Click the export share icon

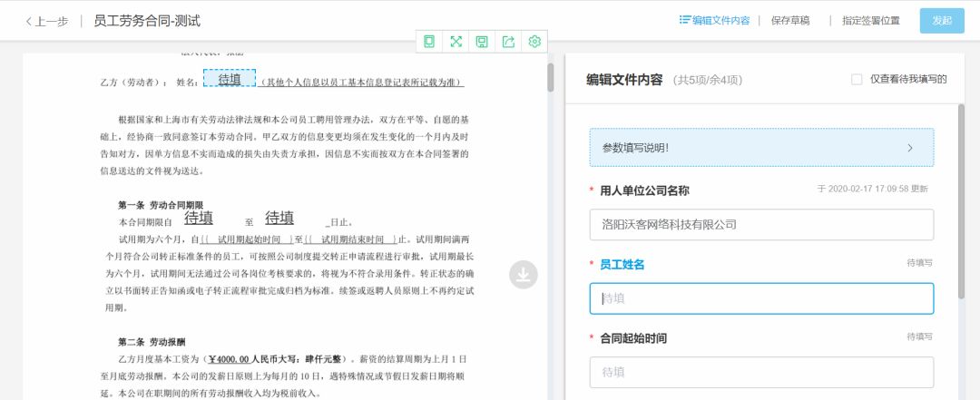click(x=508, y=42)
